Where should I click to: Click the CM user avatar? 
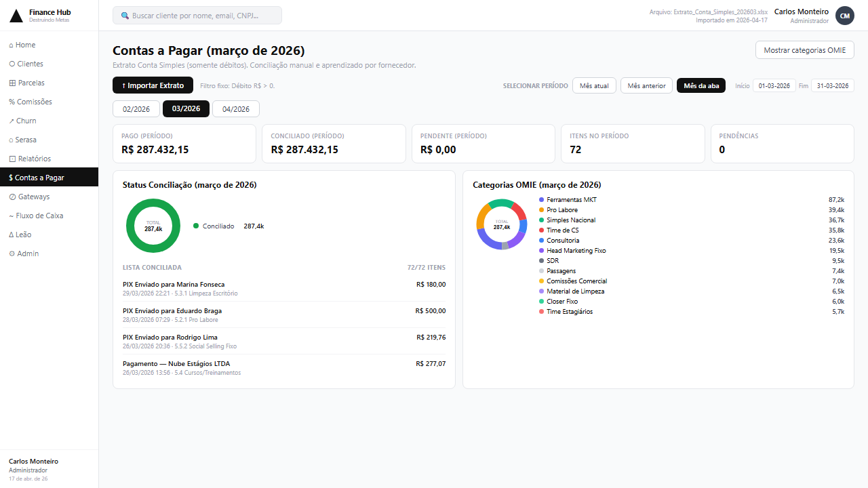(x=844, y=16)
